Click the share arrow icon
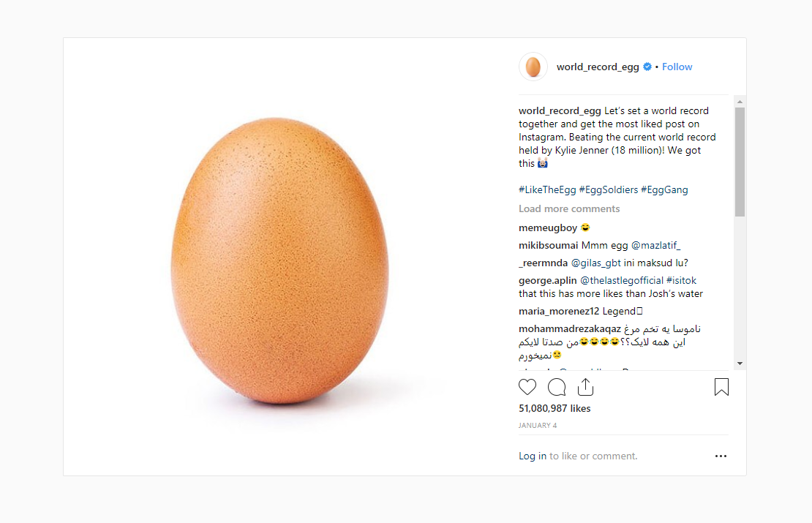812x523 pixels. [x=585, y=387]
